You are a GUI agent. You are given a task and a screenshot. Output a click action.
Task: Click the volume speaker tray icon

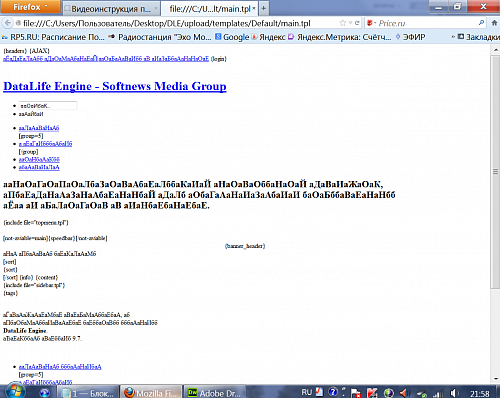coord(453,393)
